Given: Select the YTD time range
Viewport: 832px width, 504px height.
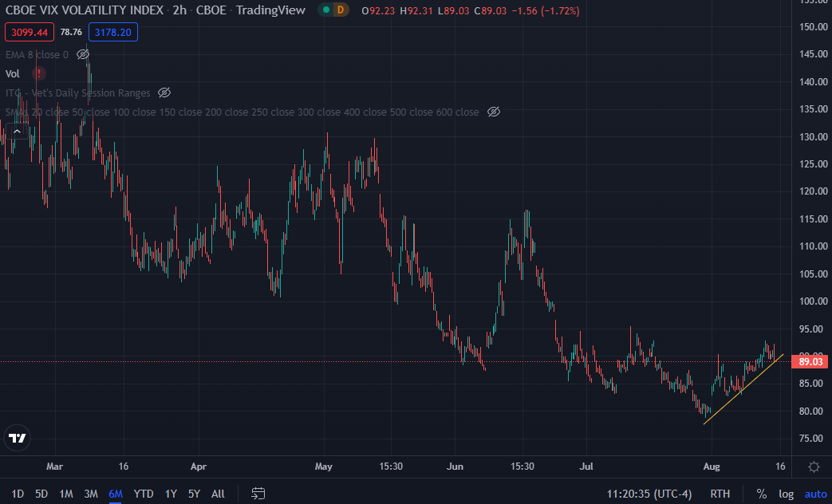Looking at the screenshot, I should [x=144, y=494].
